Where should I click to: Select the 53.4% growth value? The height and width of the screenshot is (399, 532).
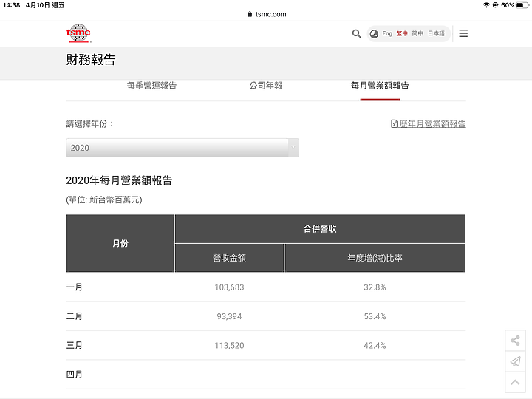click(x=375, y=316)
